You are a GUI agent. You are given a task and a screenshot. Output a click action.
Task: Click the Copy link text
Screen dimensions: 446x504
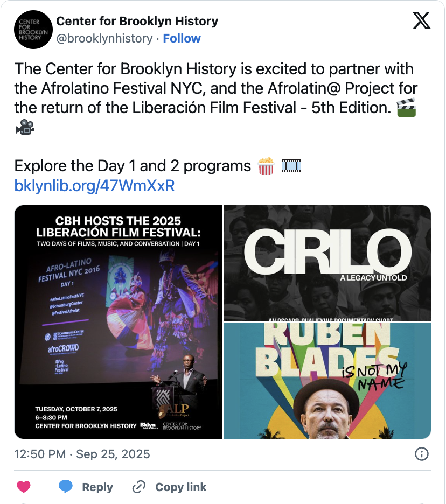click(x=180, y=487)
